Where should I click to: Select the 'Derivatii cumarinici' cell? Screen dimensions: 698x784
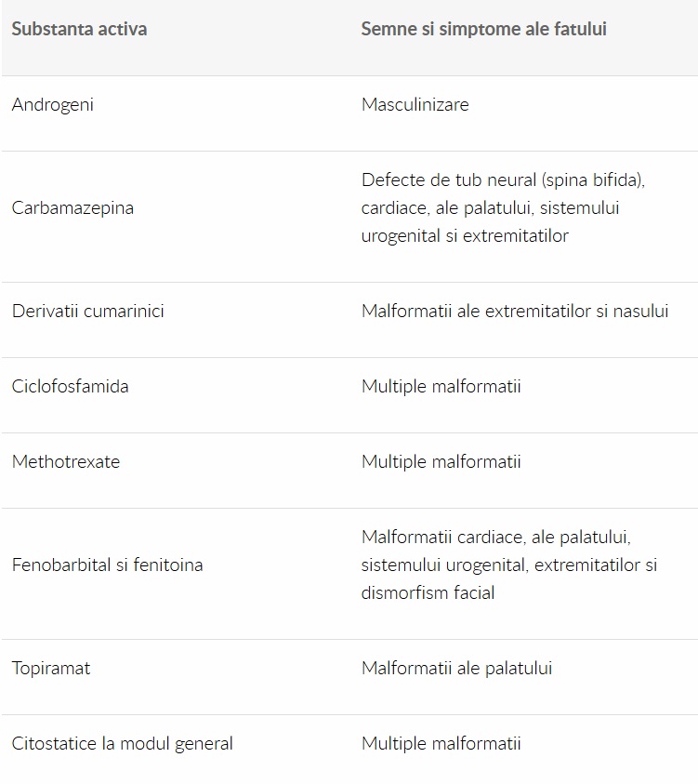pos(87,311)
